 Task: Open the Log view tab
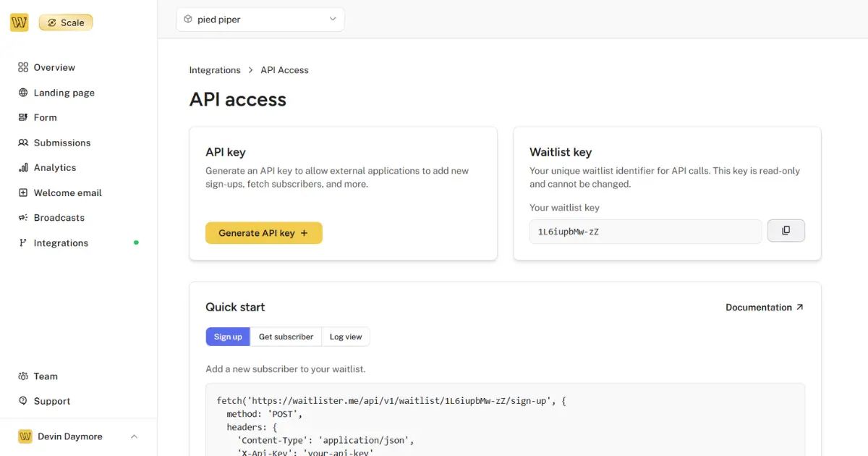point(346,336)
